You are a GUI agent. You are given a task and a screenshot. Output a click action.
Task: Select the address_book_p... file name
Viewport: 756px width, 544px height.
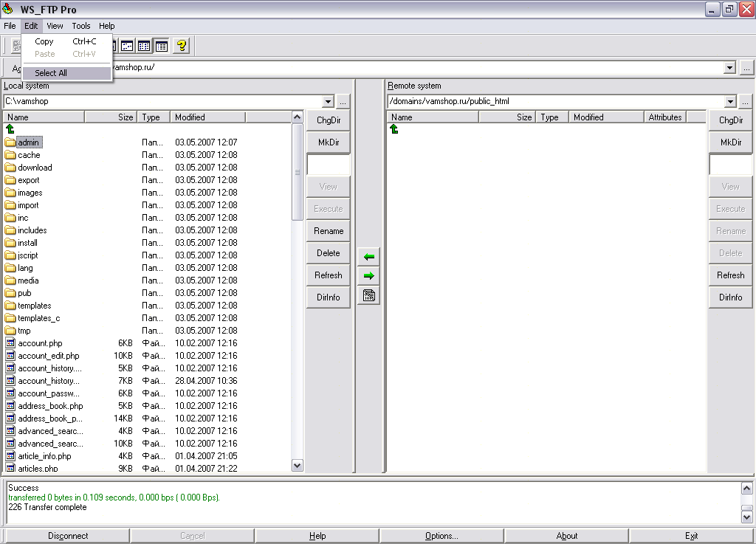50,419
